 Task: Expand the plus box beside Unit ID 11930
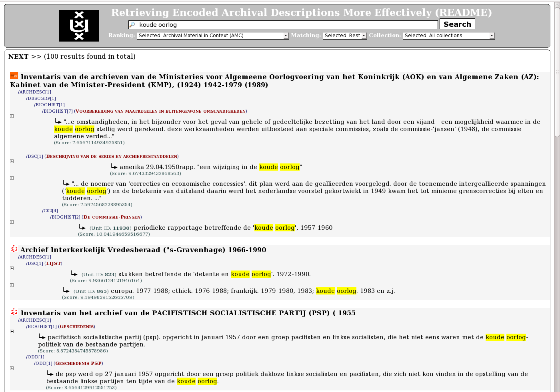pos(12,222)
